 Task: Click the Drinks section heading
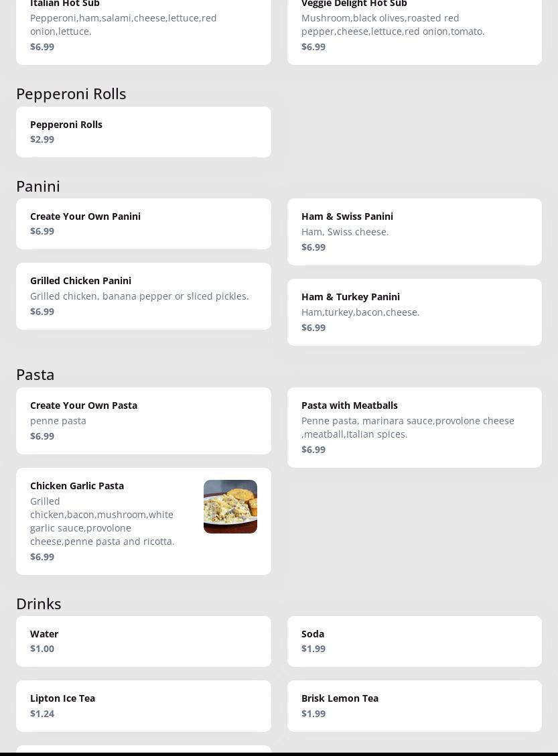(39, 604)
